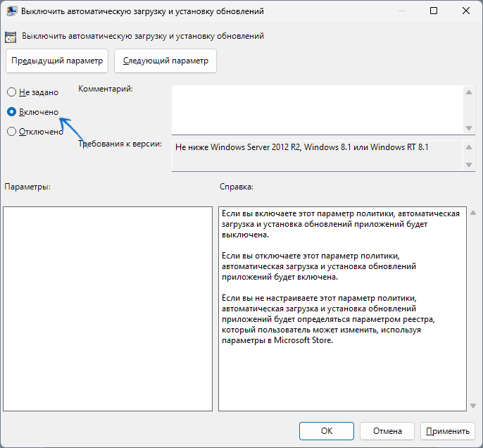The image size is (483, 448).
Task: Apply changes with "Применить"
Action: pos(447,430)
